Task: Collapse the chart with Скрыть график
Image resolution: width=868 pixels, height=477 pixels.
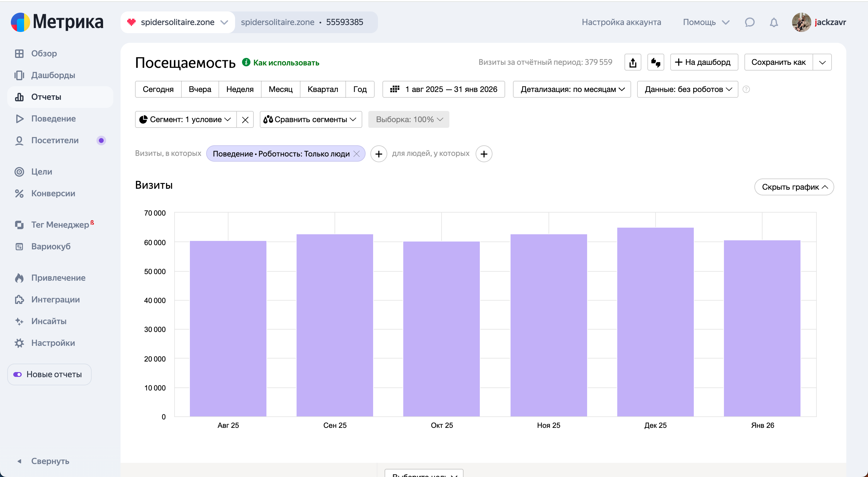Action: 794,187
